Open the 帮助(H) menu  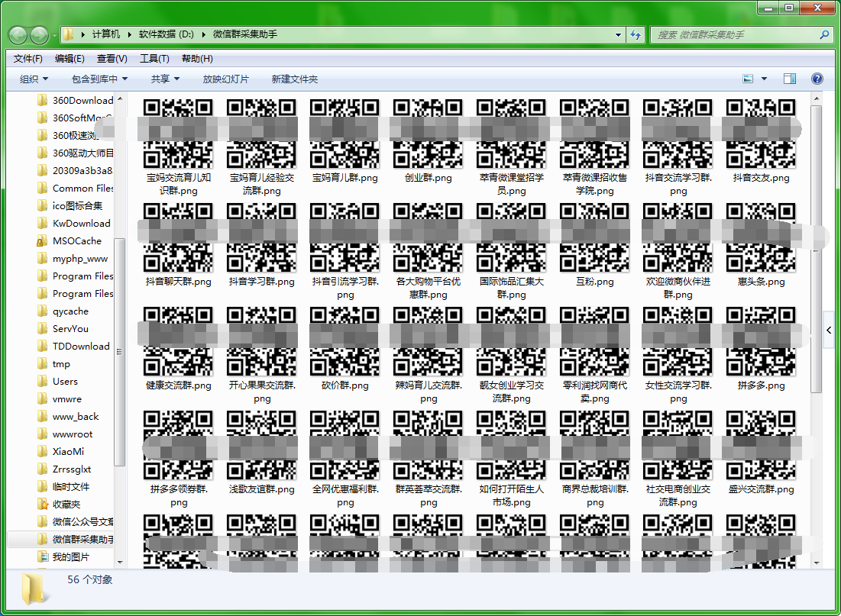tap(197, 59)
